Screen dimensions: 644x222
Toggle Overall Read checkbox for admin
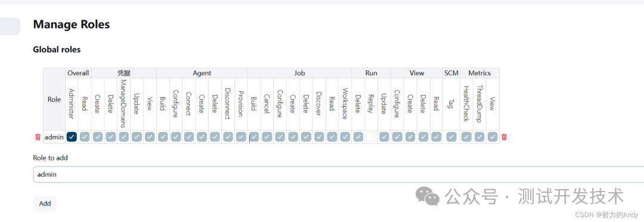coord(85,137)
